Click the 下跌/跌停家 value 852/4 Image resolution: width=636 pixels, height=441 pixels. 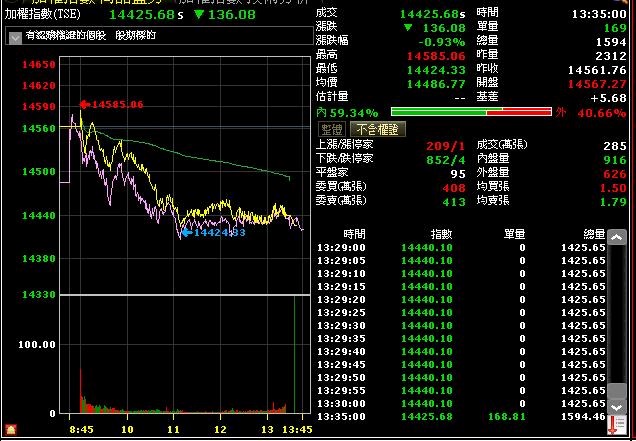click(445, 160)
